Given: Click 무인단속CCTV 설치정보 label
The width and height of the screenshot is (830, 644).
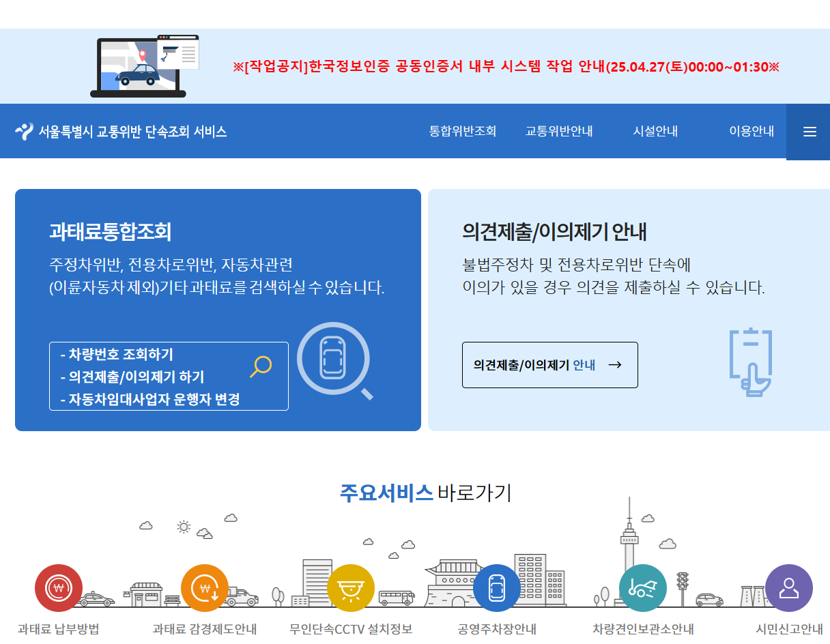Looking at the screenshot, I should [x=351, y=629].
